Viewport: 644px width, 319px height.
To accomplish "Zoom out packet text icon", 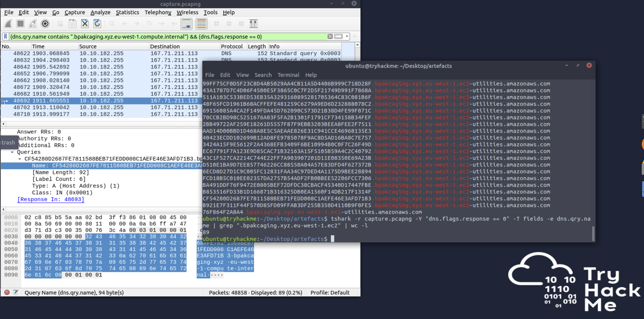I will coord(229,24).
